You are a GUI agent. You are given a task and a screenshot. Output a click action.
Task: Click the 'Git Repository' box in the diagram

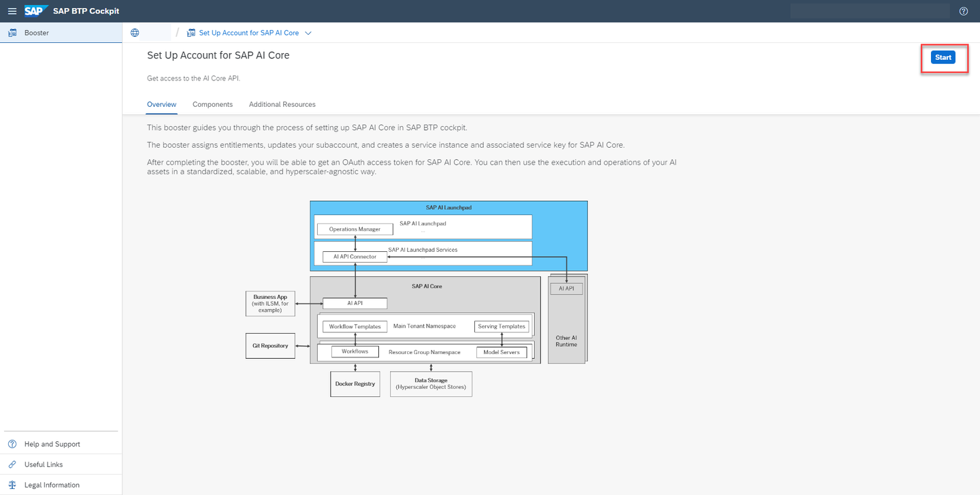pyautogui.click(x=270, y=346)
